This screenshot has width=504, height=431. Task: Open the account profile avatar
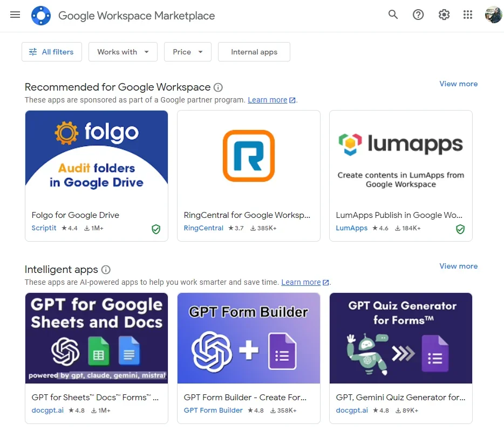(x=493, y=15)
